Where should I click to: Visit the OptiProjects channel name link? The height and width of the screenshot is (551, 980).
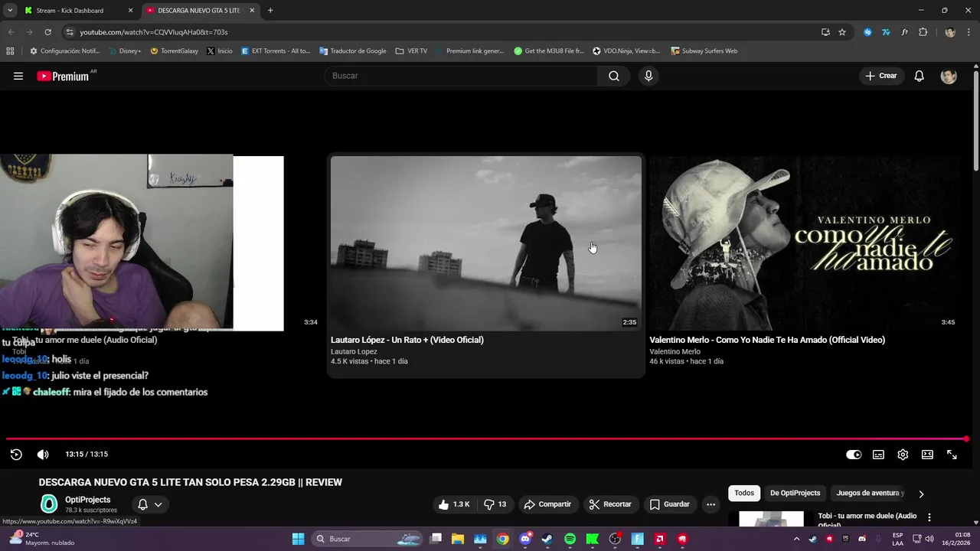(88, 500)
